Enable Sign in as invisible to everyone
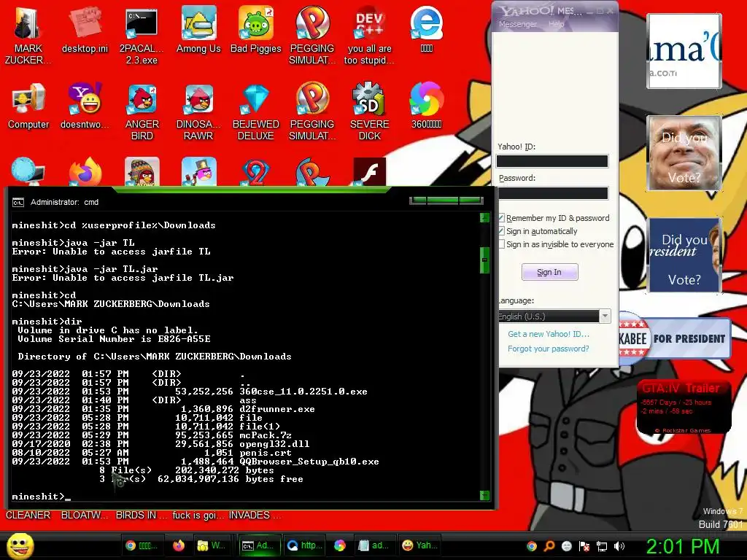This screenshot has height=560, width=747. point(501,244)
